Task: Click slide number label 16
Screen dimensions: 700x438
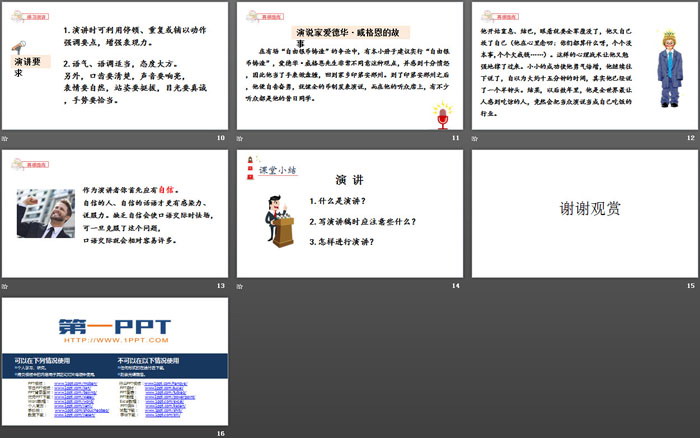Action: click(x=221, y=434)
